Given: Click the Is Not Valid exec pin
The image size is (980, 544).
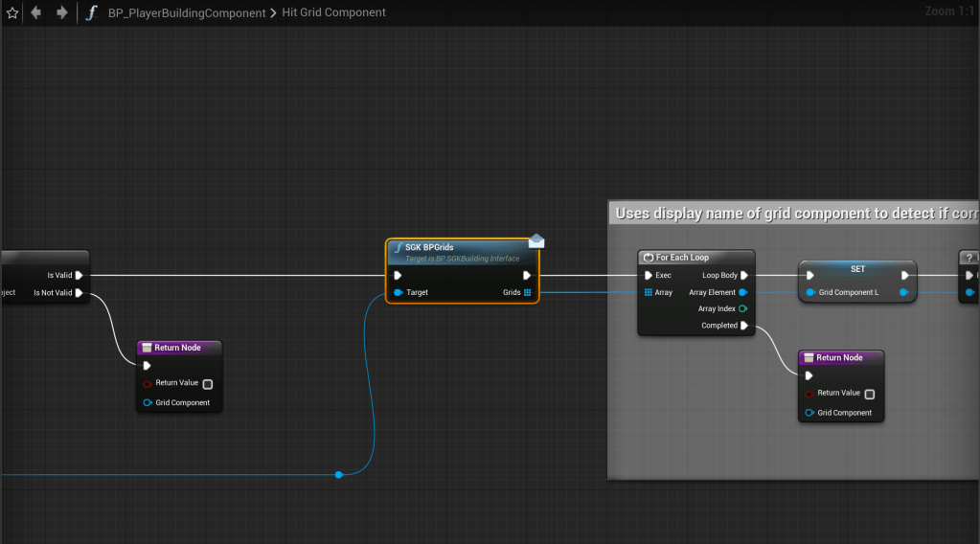Looking at the screenshot, I should click(80, 292).
